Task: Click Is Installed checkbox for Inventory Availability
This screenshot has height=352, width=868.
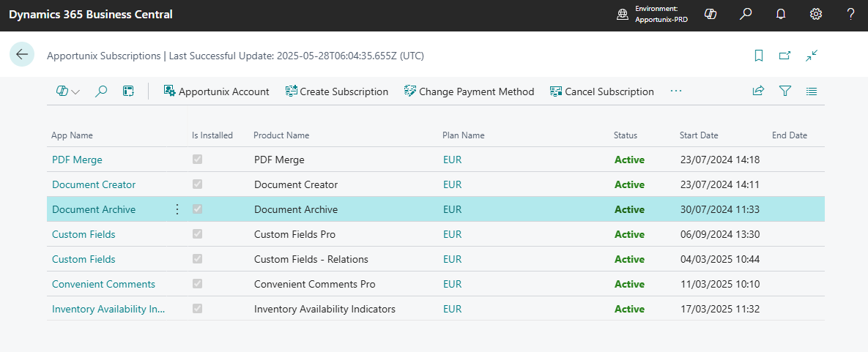Action: [197, 309]
